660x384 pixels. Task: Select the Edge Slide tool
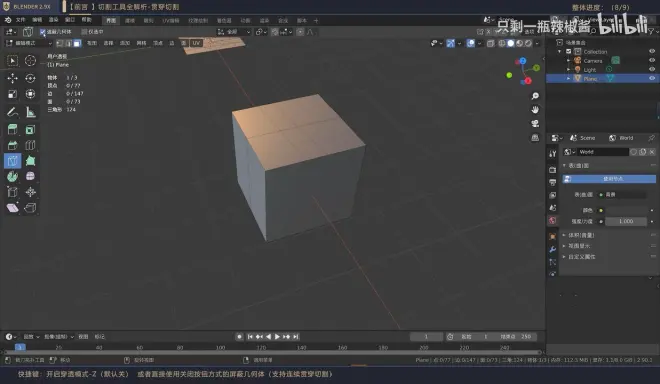pyautogui.click(x=12, y=192)
